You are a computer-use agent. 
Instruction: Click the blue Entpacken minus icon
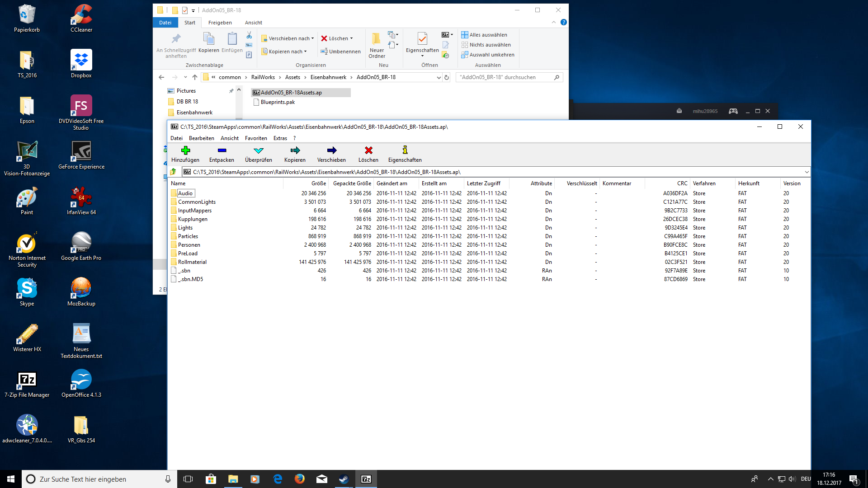tap(222, 150)
